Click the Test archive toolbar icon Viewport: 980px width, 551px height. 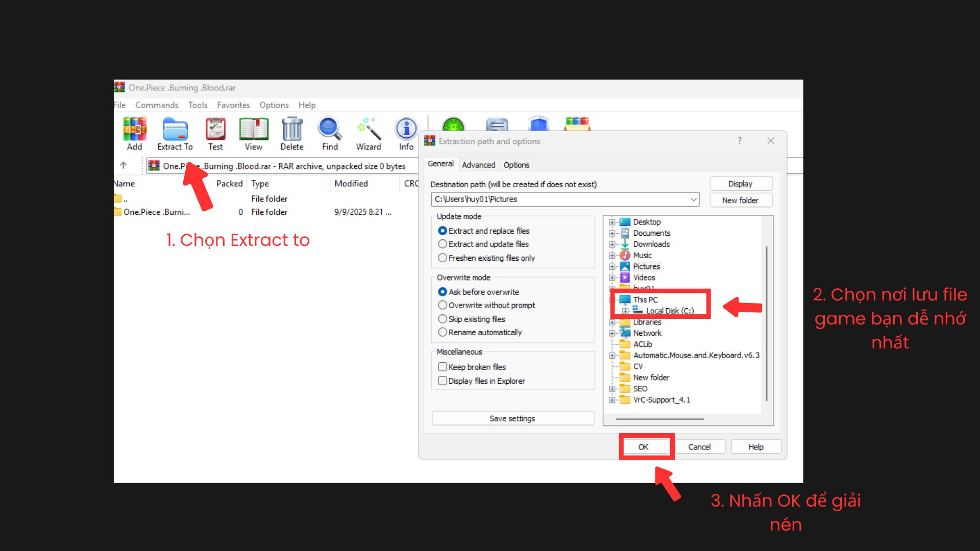point(215,129)
